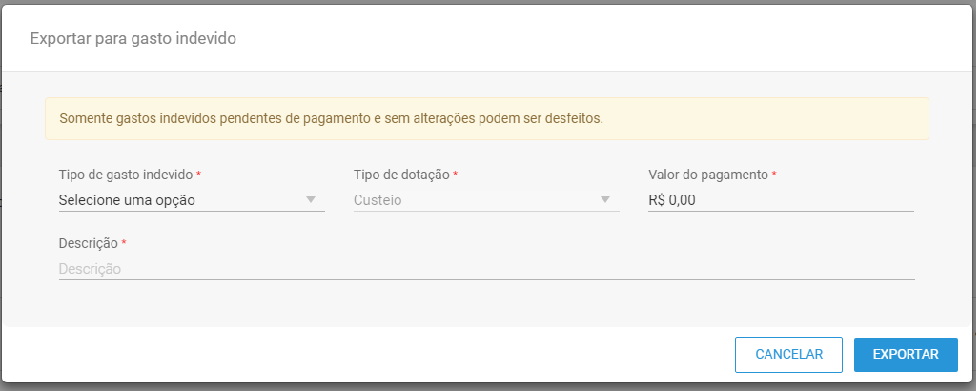Click the CANCELAR button
The image size is (980, 391).
tap(788, 354)
